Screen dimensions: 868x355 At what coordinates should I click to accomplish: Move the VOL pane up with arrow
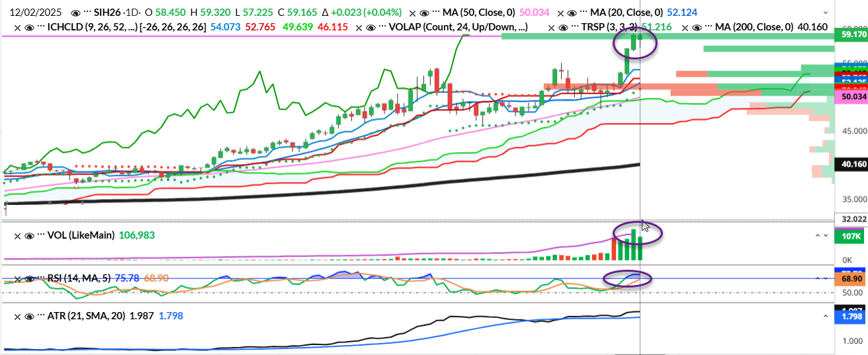(x=817, y=235)
